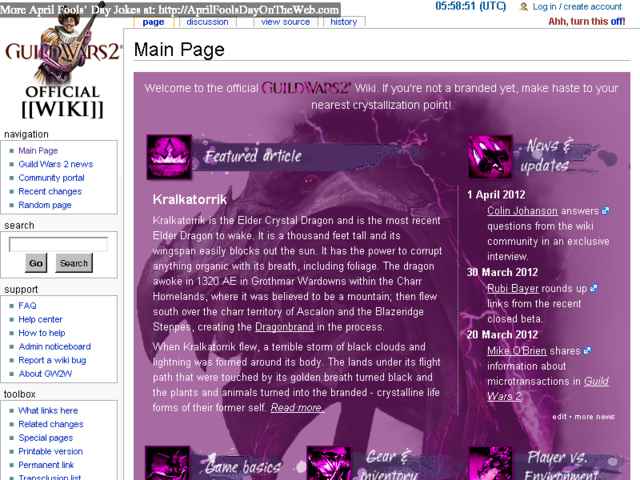Open the About GW2W link
Viewport: 640px width, 480px height.
point(45,374)
